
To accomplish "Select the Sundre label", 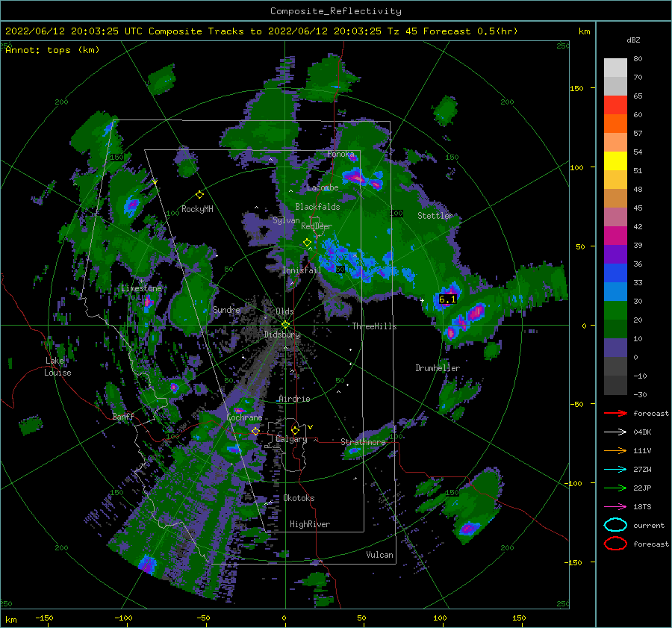I will tap(227, 309).
